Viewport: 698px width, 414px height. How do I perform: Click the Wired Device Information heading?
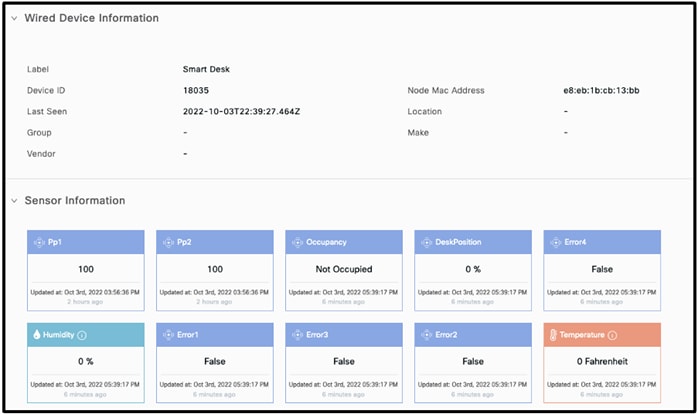(92, 18)
